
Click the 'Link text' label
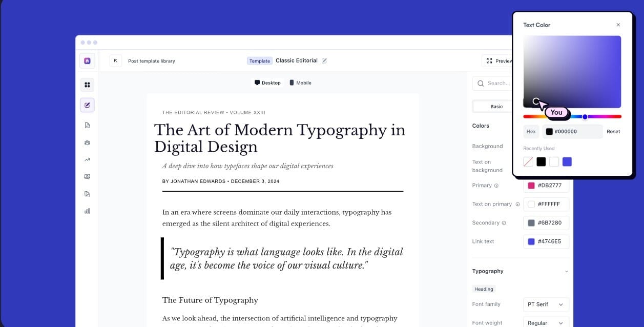pos(483,241)
